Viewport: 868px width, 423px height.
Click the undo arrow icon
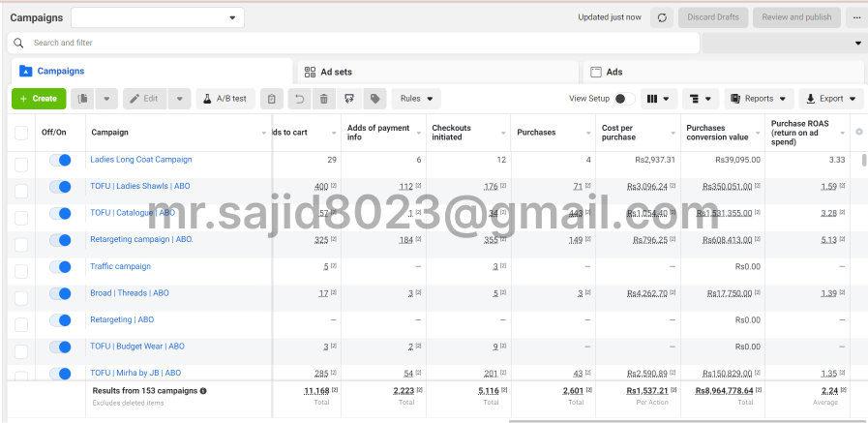(x=299, y=99)
